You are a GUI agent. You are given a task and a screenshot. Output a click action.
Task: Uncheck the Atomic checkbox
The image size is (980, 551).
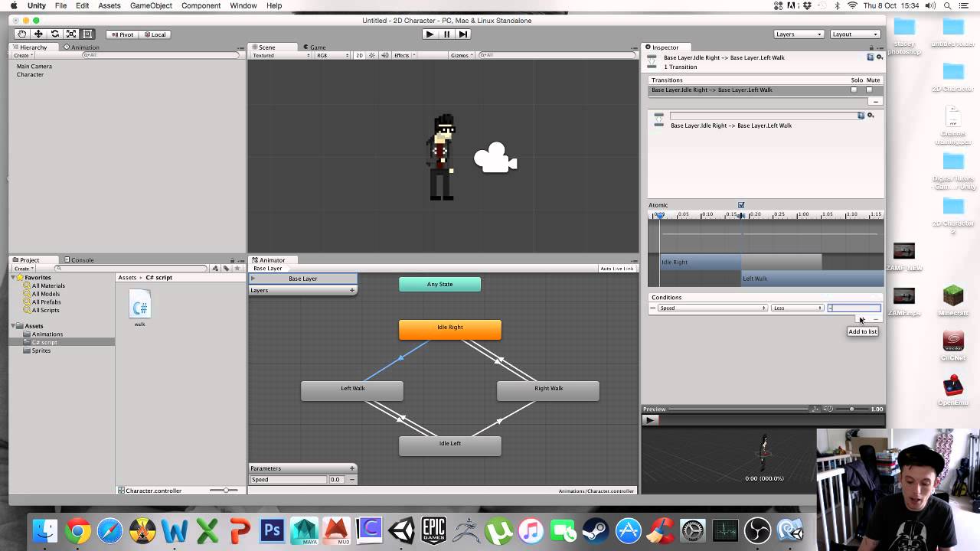coord(741,205)
